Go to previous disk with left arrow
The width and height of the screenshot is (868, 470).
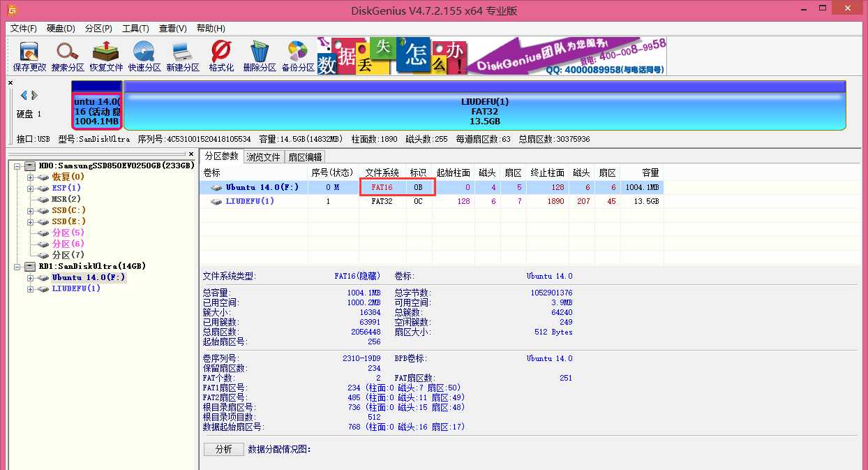click(x=24, y=95)
